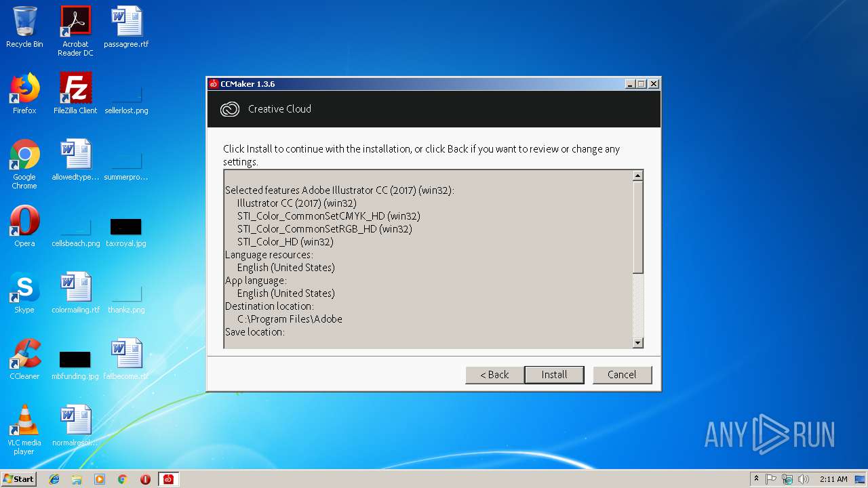Open Chrome from the taskbar
The image size is (868, 488).
123,479
